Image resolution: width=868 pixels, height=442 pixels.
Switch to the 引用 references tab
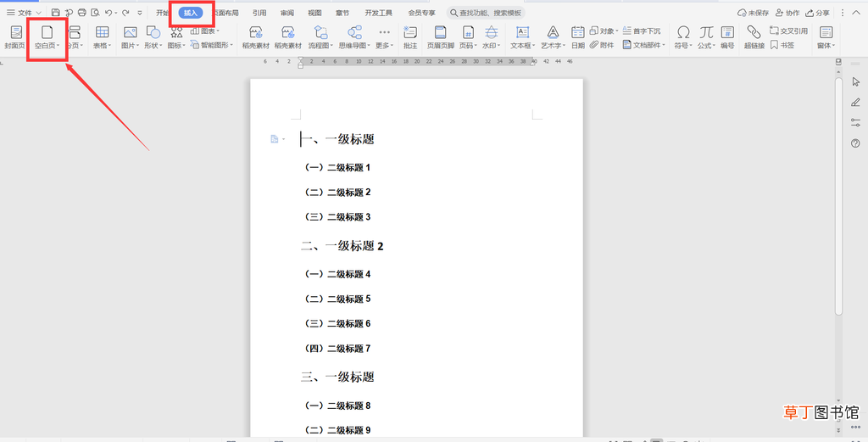259,12
